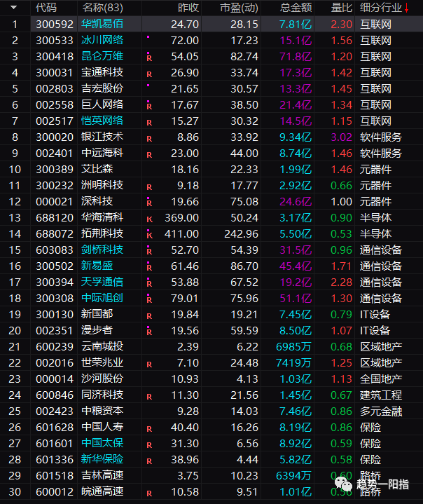This screenshot has height=504, width=423.
Task: Sort by the 市盈(动) column header
Action: 239,8
